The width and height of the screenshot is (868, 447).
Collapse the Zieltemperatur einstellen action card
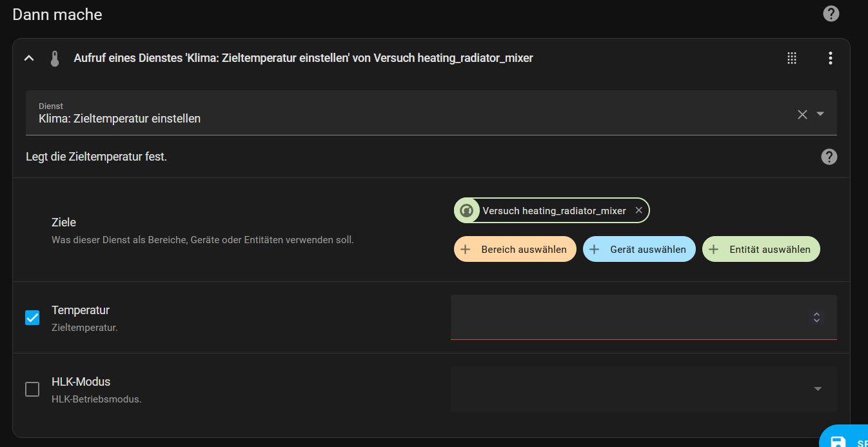click(28, 59)
